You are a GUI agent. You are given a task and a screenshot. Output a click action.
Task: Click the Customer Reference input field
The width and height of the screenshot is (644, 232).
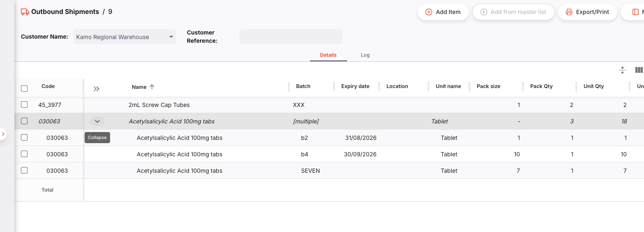(x=290, y=37)
